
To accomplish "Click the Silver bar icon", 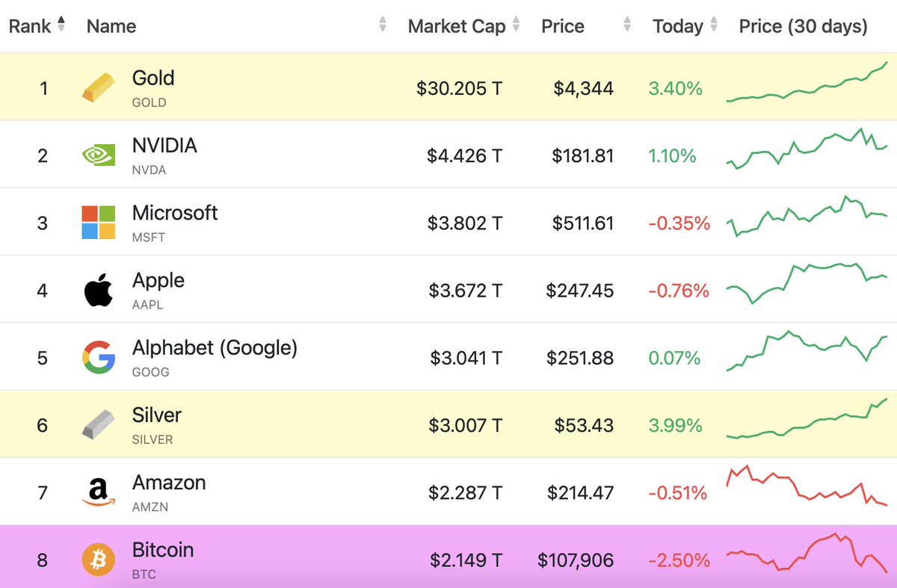I will (98, 424).
